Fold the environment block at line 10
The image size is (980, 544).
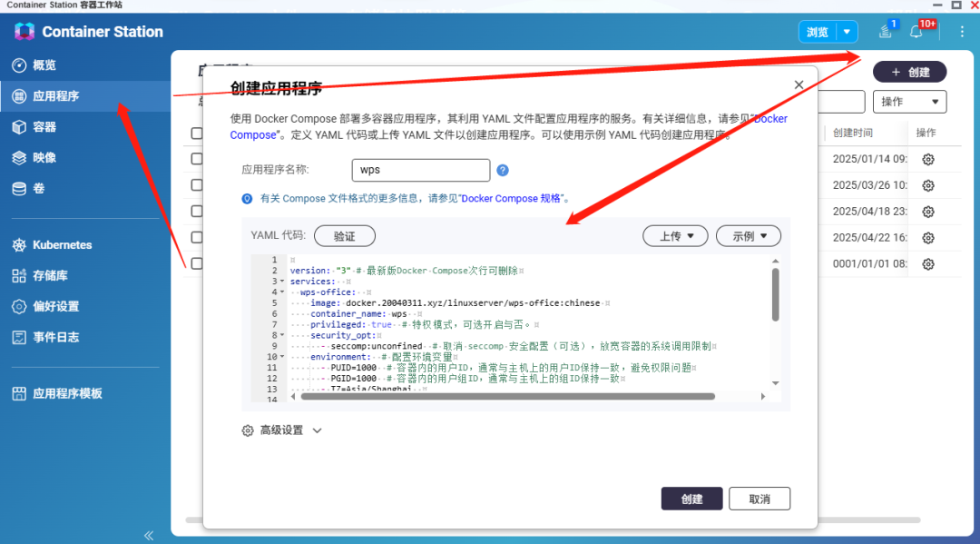[282, 357]
